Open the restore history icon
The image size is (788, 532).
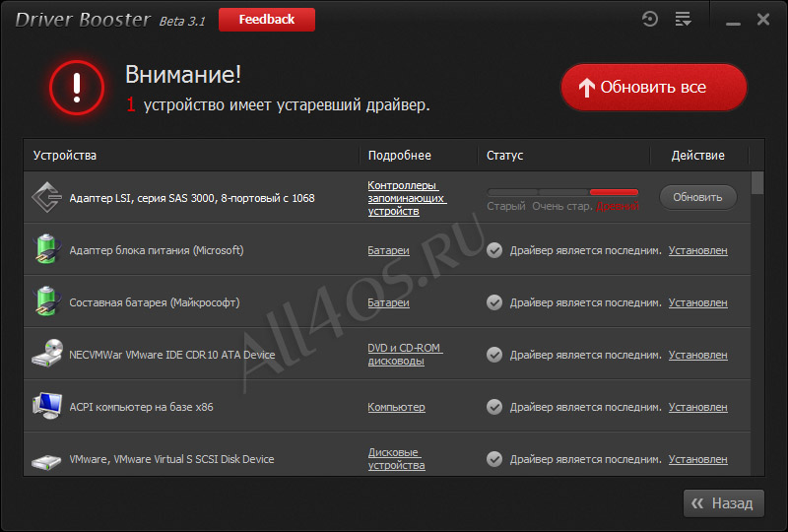click(649, 20)
